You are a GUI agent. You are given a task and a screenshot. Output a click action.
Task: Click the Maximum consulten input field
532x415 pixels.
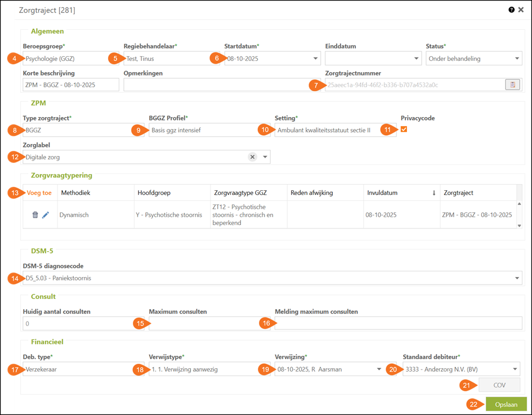pos(202,323)
